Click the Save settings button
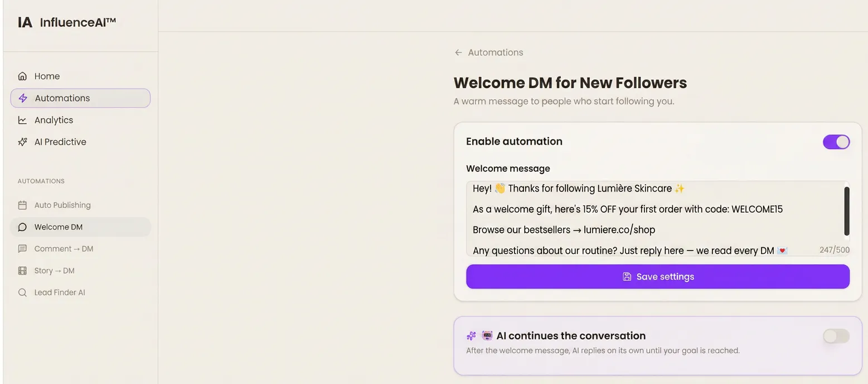The height and width of the screenshot is (384, 868). [x=658, y=277]
